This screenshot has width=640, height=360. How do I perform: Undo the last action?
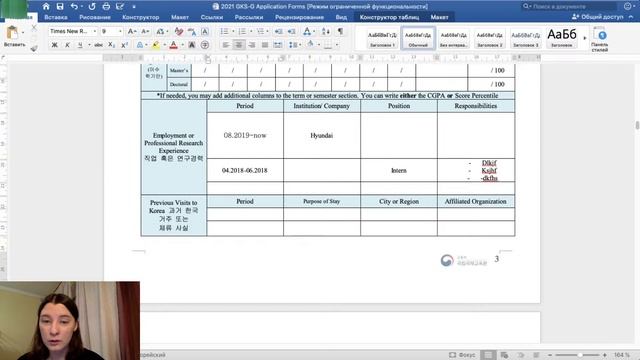point(74,6)
